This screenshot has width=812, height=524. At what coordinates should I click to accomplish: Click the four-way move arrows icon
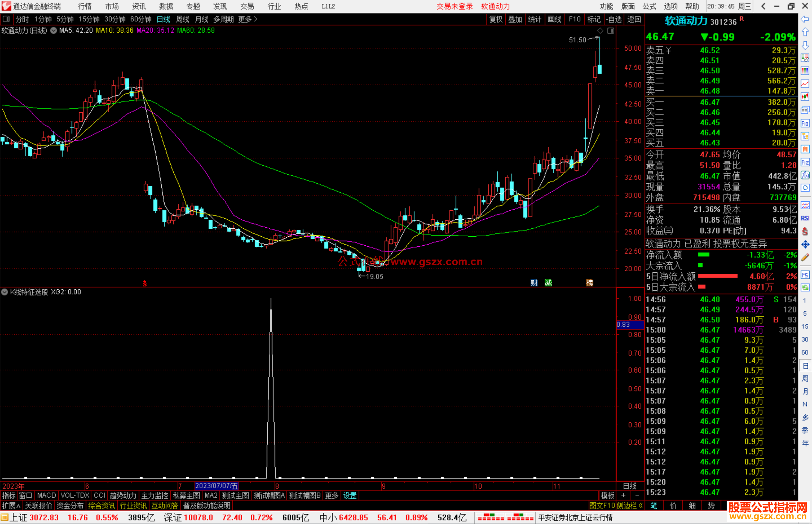[805, 245]
